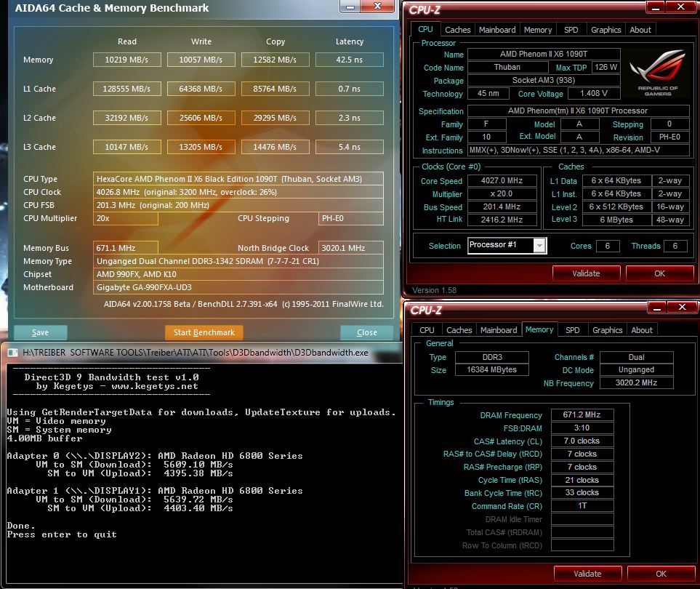
Task: Minimize the lower CPU-Z window
Action: click(x=656, y=308)
